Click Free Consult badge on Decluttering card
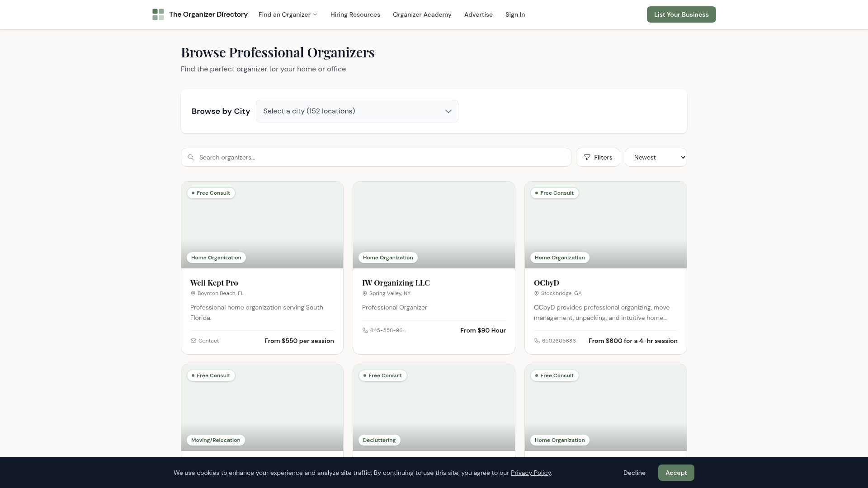The width and height of the screenshot is (868, 488). point(383,375)
